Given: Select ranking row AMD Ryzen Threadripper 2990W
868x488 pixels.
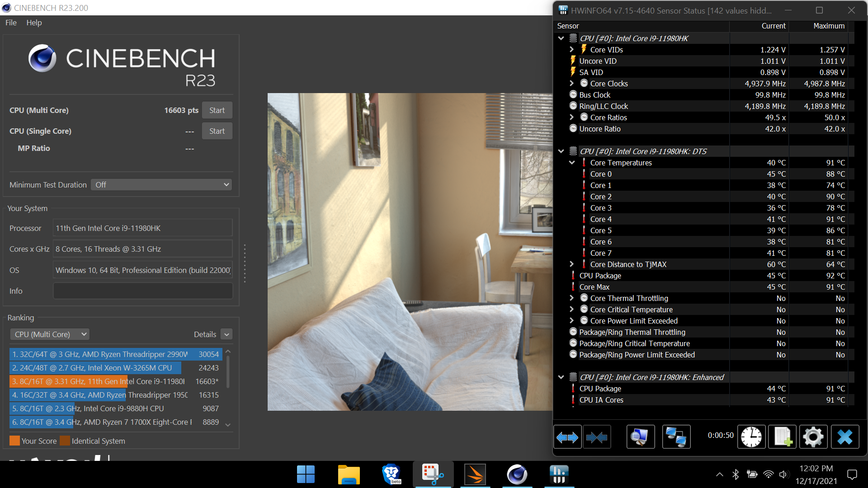Looking at the screenshot, I should click(x=115, y=354).
